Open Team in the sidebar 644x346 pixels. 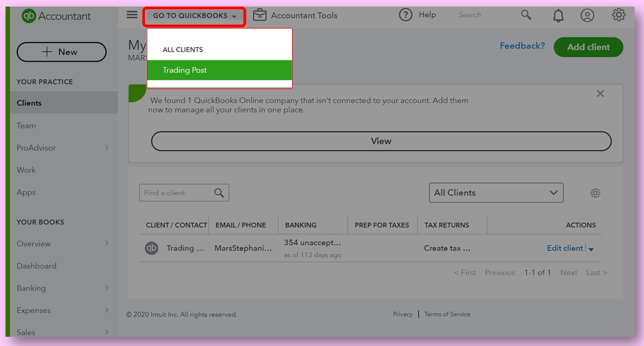(x=26, y=126)
